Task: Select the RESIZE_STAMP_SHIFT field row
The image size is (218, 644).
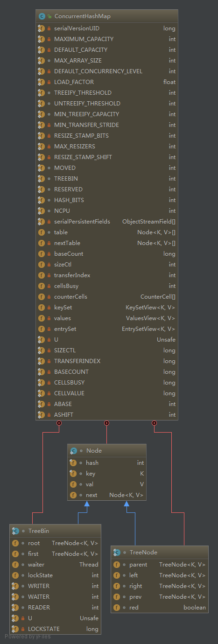Action: [107, 157]
